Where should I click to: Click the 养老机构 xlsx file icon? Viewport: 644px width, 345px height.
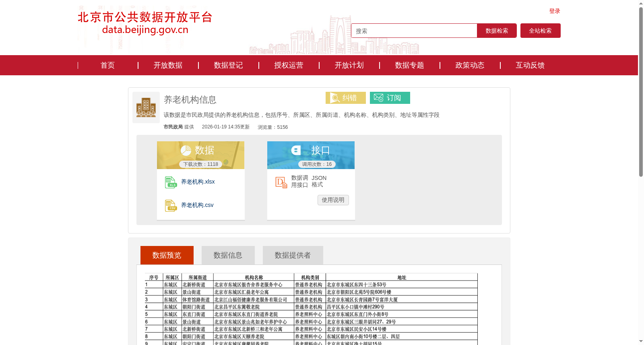click(171, 182)
